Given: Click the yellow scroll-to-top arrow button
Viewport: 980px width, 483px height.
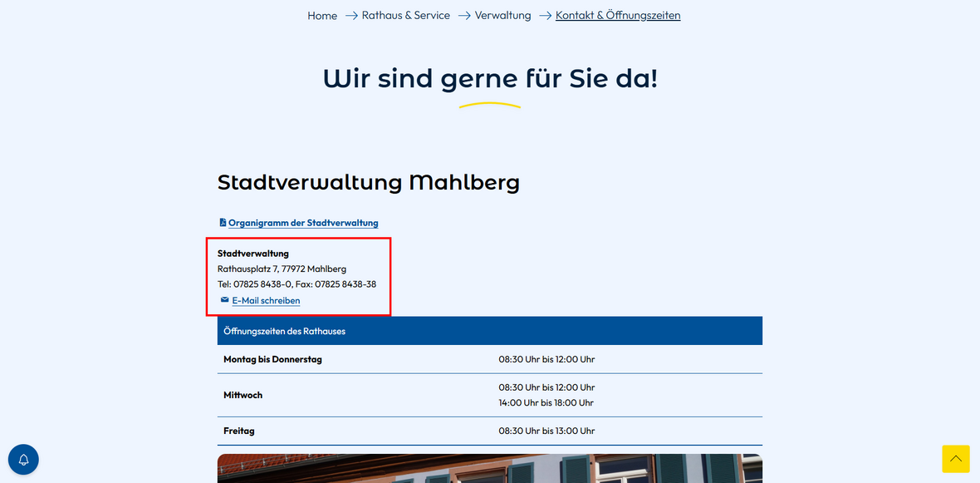Looking at the screenshot, I should pos(955,459).
